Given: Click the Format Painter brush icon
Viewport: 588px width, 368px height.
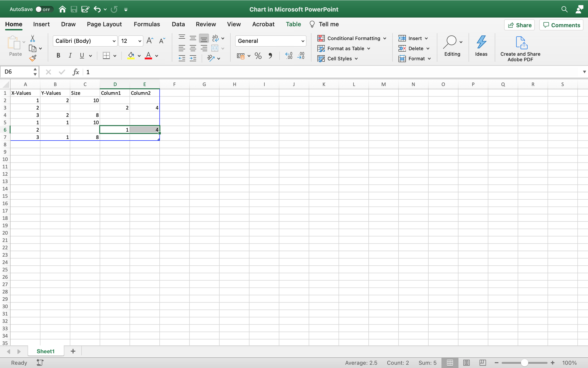Looking at the screenshot, I should 32,58.
